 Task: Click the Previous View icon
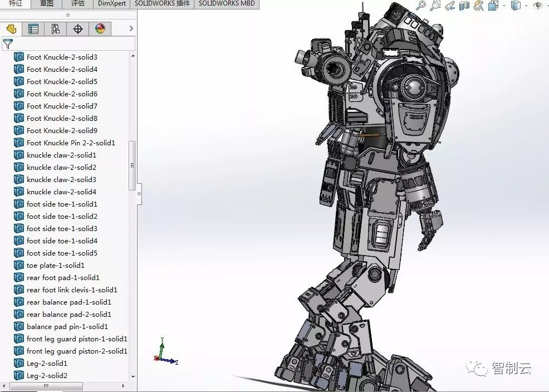(x=450, y=6)
